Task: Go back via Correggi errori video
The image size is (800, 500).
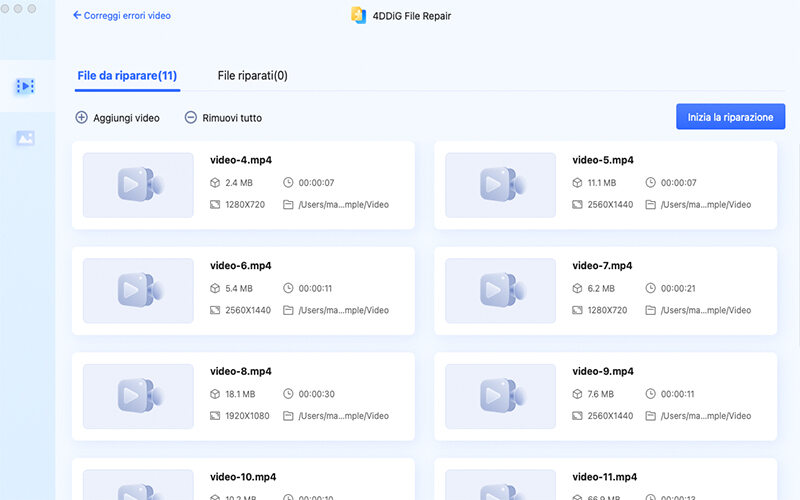Action: tap(122, 15)
